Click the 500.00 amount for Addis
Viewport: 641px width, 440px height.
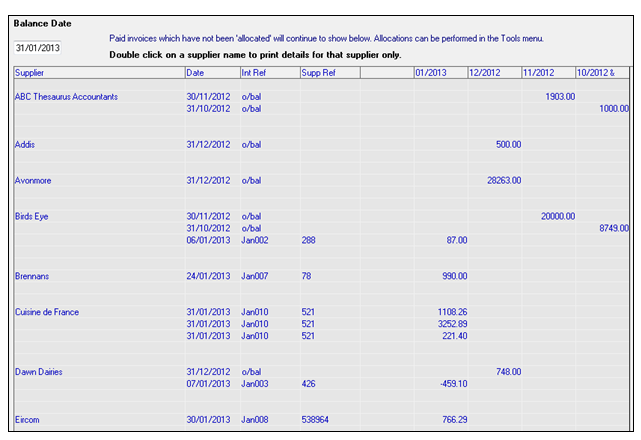pos(509,145)
